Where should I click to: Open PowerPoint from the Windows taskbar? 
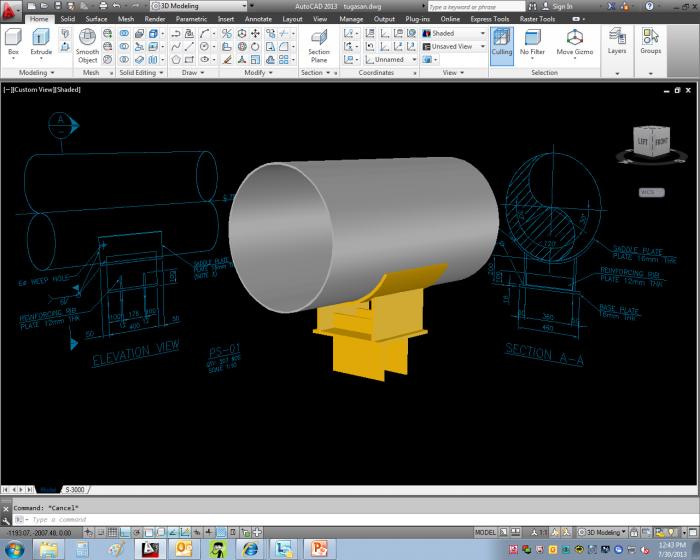tap(319, 548)
